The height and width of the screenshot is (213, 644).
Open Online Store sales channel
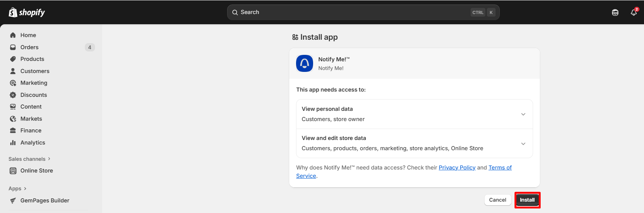(37, 171)
